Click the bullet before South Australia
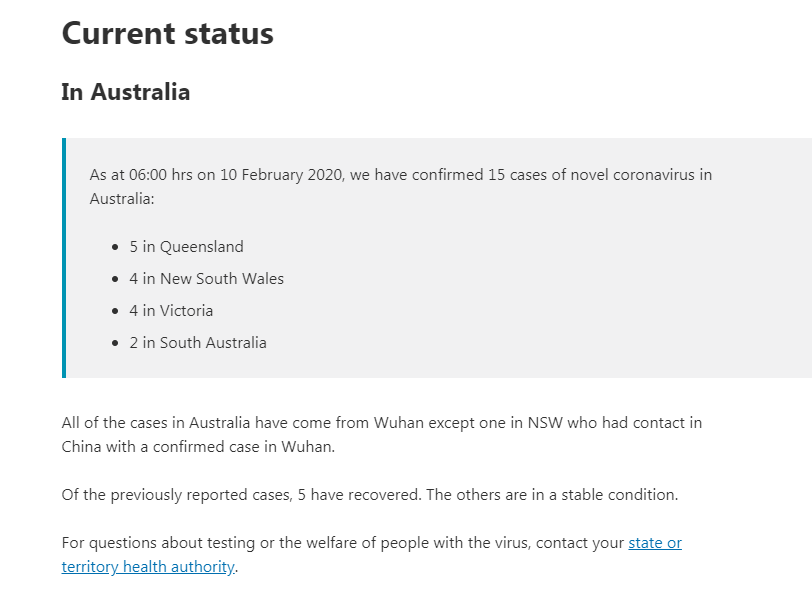The image size is (812, 591). point(115,343)
